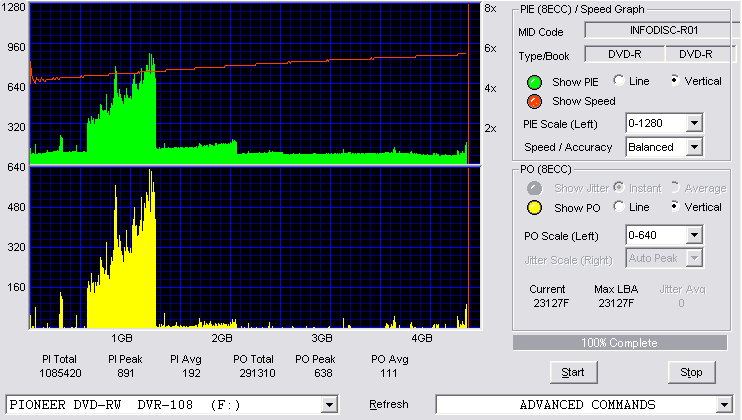Click the Max LBA value 23127F
Screen dimensions: 742x420
tap(616, 303)
